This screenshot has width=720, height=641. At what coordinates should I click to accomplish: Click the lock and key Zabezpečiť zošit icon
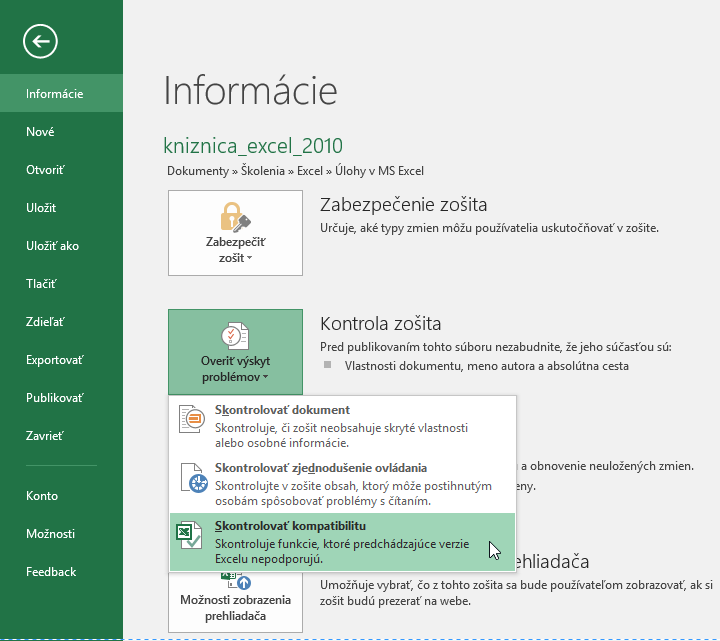235,217
